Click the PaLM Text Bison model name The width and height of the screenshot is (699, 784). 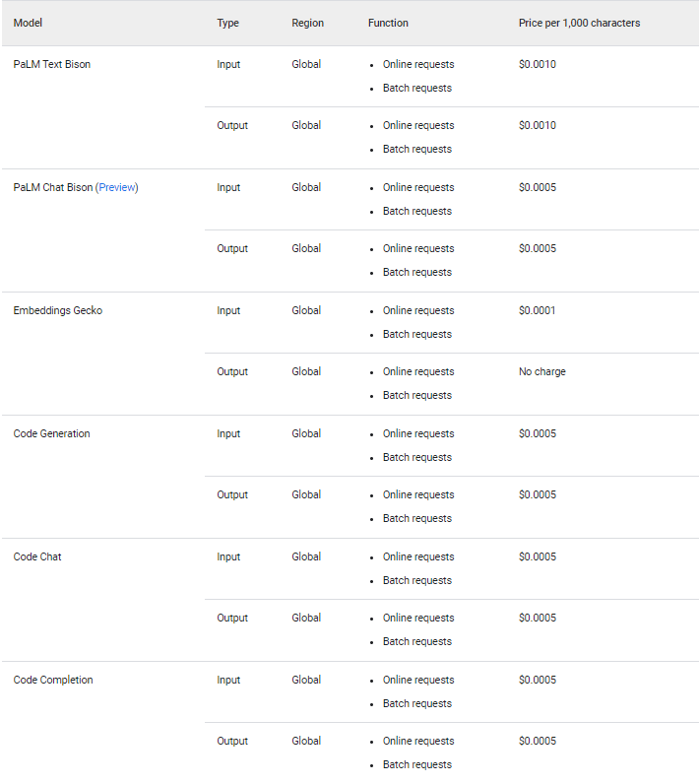click(x=52, y=65)
